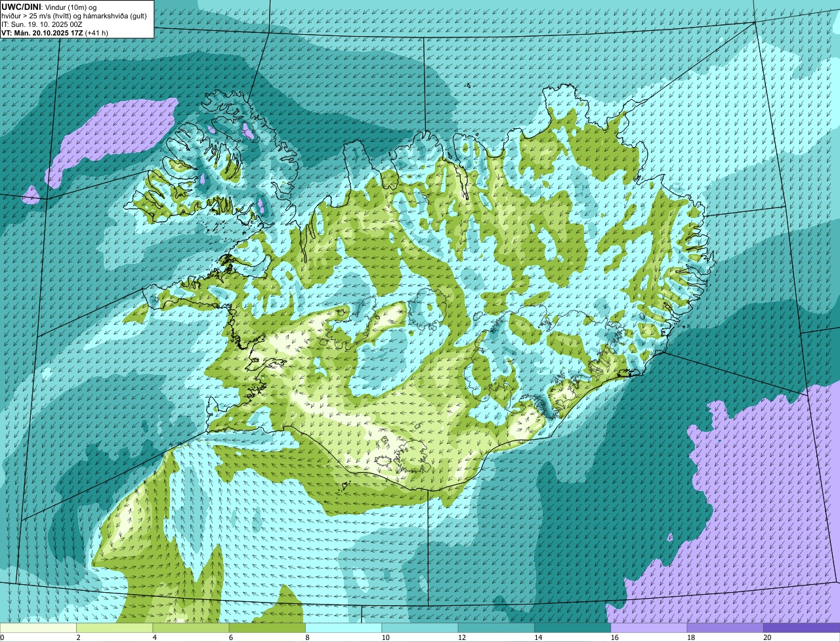Click the legend scale label "20"
840x642 pixels.
(x=767, y=637)
